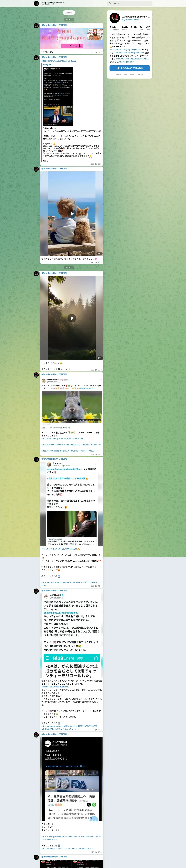Open the t.me/EriAndQmapJapan/20222 link

click(x=59, y=61)
